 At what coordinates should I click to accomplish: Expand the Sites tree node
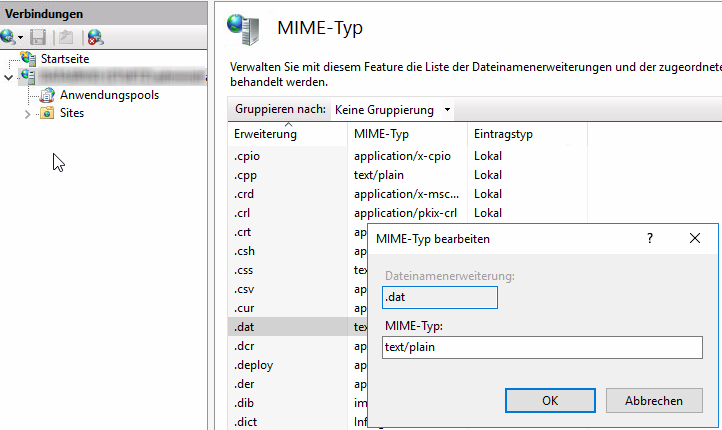pyautogui.click(x=27, y=114)
